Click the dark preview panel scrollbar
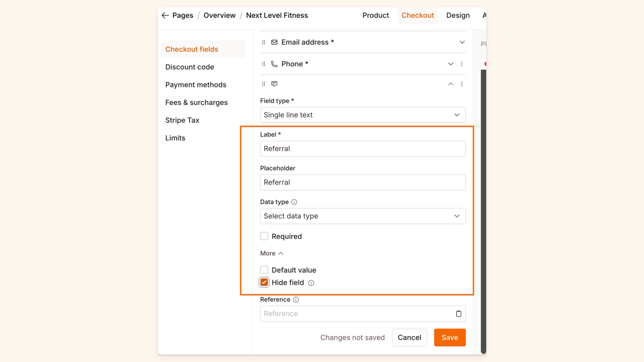Screen dimensions: 644x362 pyautogui.click(x=483, y=212)
